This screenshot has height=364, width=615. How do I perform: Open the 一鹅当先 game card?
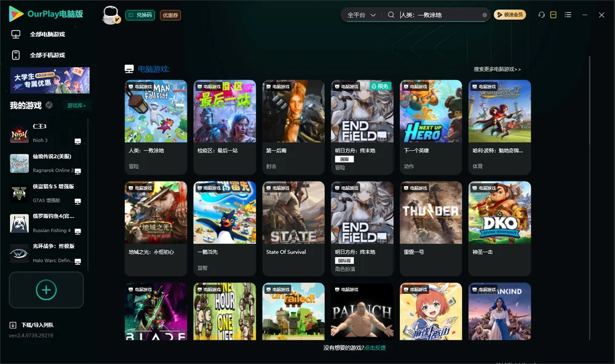point(224,229)
